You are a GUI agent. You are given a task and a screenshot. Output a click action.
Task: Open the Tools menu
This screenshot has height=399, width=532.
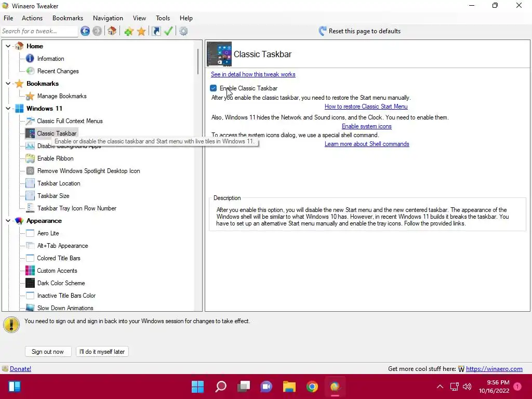pyautogui.click(x=163, y=18)
